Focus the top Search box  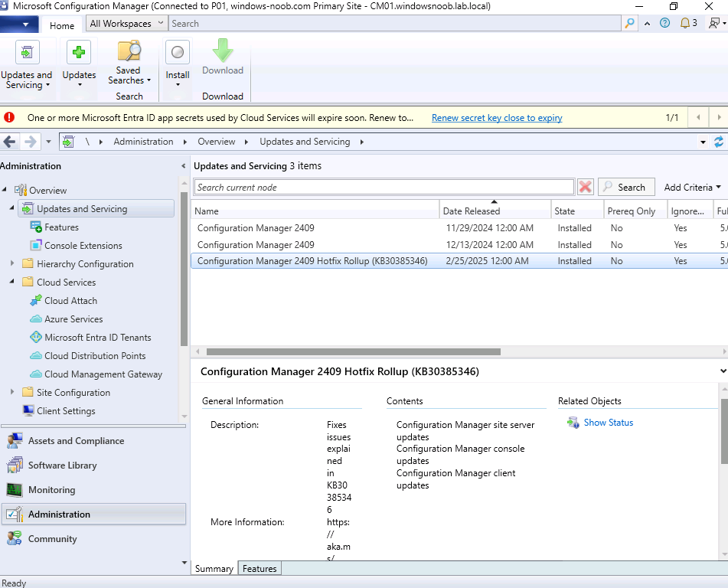click(x=395, y=23)
